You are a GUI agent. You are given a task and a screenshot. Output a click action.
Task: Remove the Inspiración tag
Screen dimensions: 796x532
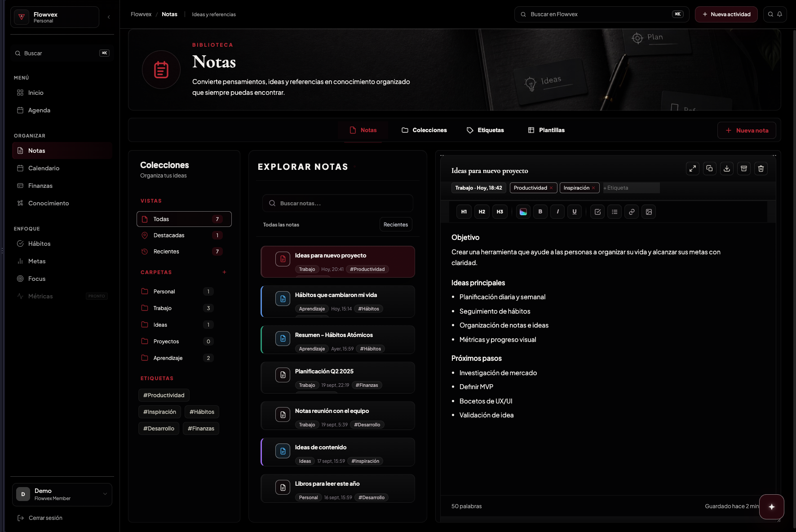pos(593,188)
